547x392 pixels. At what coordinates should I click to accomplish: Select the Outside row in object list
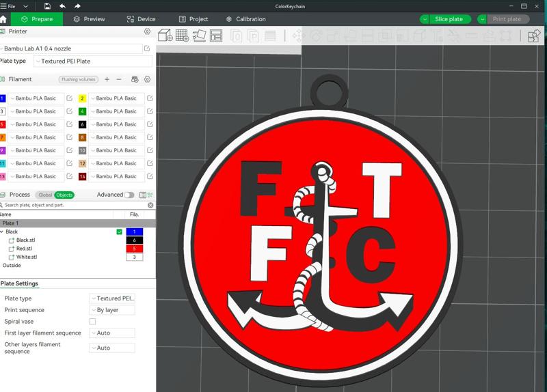coord(12,266)
